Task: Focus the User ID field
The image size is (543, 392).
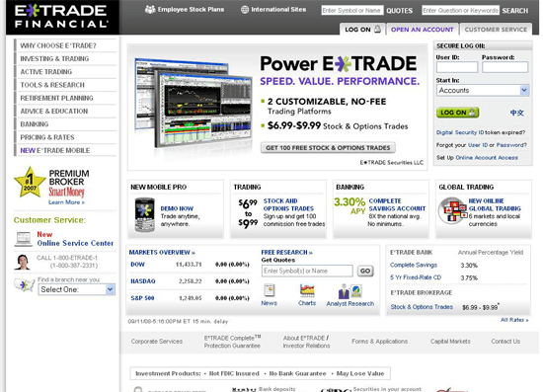Action: pyautogui.click(x=457, y=67)
